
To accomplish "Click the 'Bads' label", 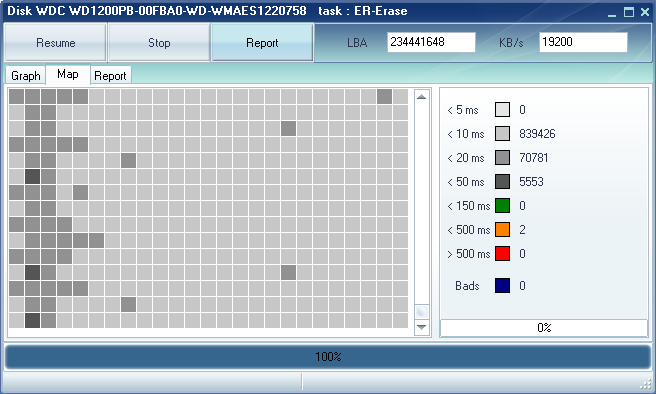I will click(467, 286).
